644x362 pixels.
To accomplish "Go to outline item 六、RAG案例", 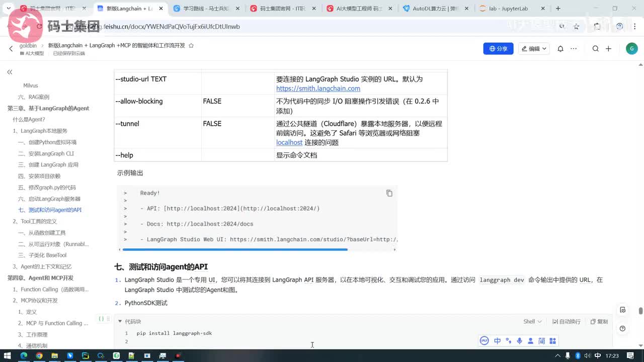I will click(x=34, y=97).
